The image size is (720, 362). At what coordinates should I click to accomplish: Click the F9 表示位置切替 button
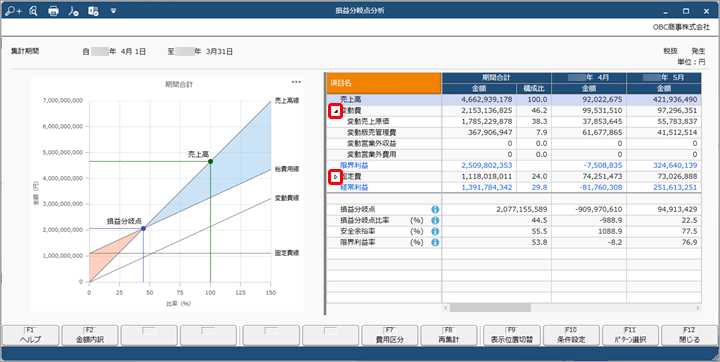tap(512, 336)
